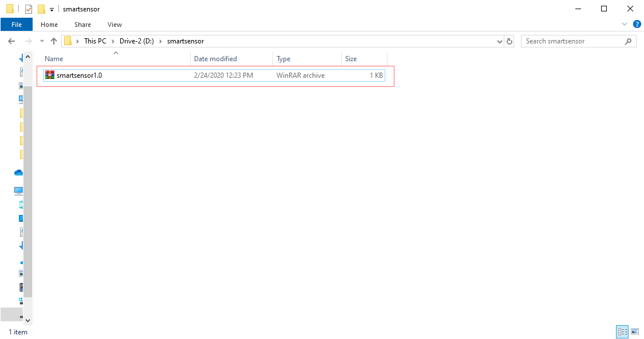Open OneDrive from the navigation pane cloud icon
Screen dimensions: 644x339
point(18,173)
